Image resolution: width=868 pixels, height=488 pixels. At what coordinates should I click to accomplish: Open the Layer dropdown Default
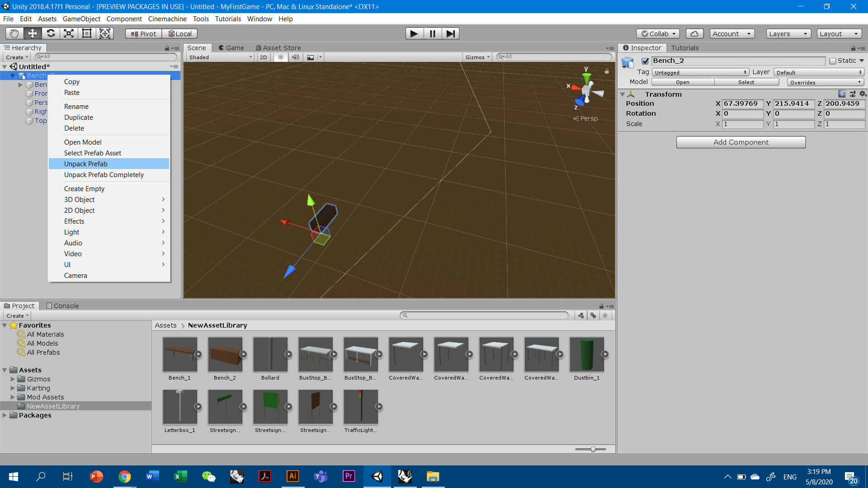click(819, 72)
